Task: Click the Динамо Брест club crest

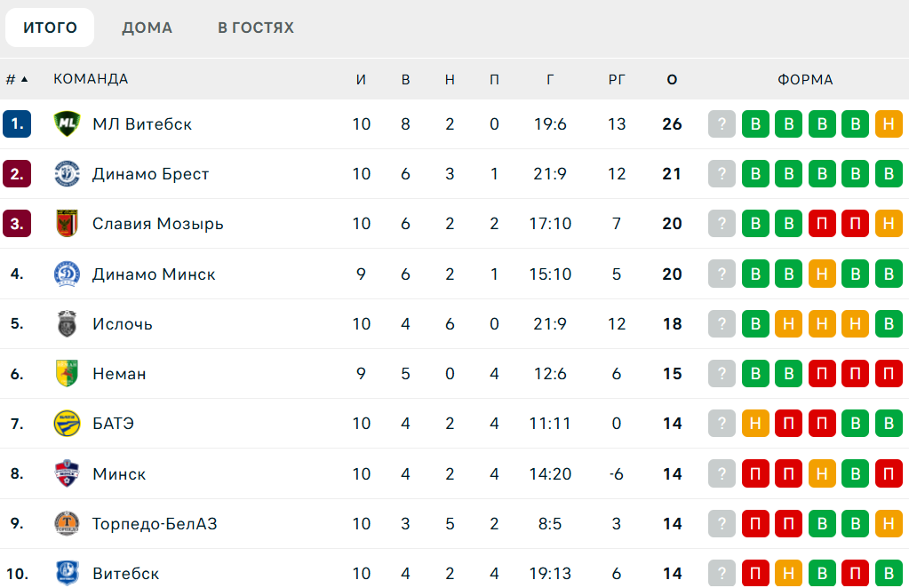Action: tap(67, 174)
